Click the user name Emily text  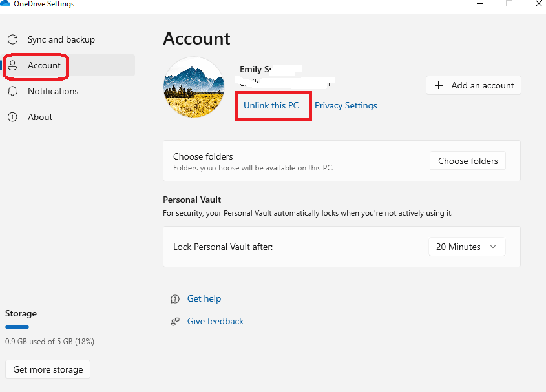tap(256, 69)
